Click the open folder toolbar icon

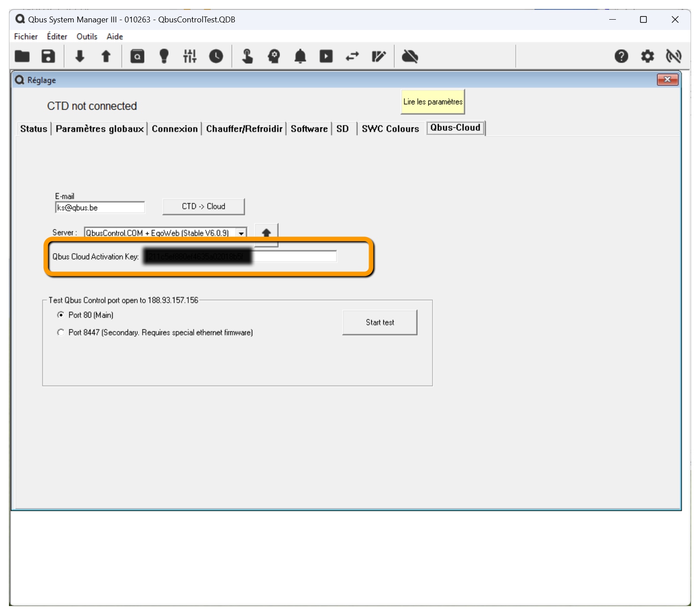click(22, 56)
